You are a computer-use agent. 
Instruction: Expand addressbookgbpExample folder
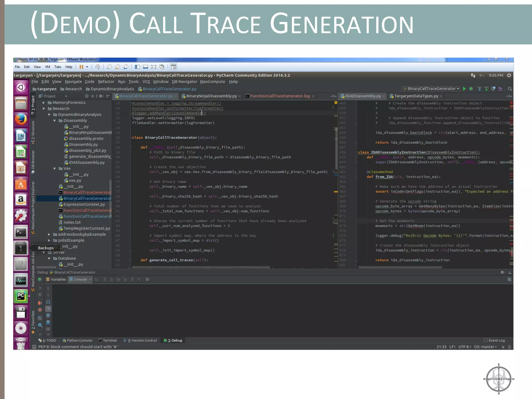(49, 234)
